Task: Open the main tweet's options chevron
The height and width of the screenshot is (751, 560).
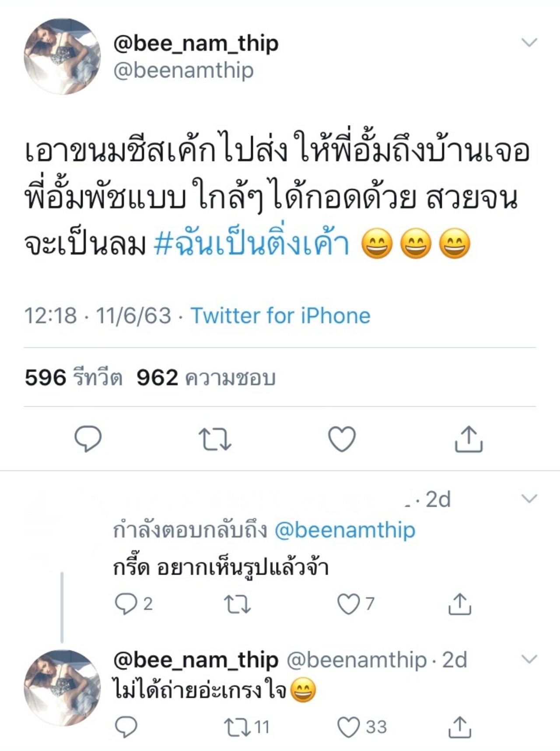Action: tap(529, 42)
